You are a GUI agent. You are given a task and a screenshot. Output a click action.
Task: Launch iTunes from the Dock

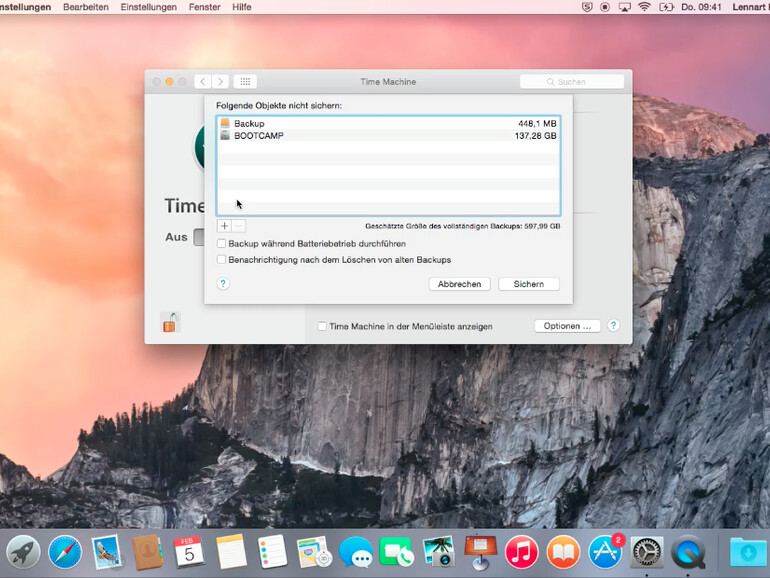pyautogui.click(x=522, y=552)
